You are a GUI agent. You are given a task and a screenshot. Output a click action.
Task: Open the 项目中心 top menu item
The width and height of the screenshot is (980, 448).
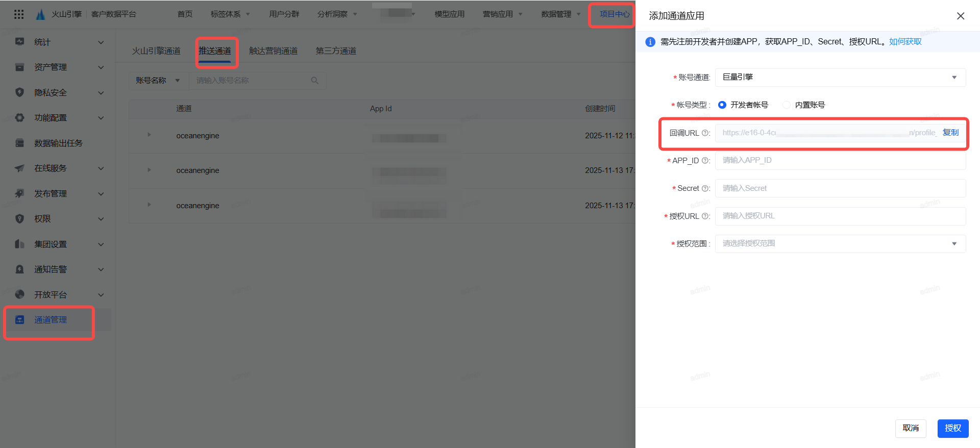[615, 14]
